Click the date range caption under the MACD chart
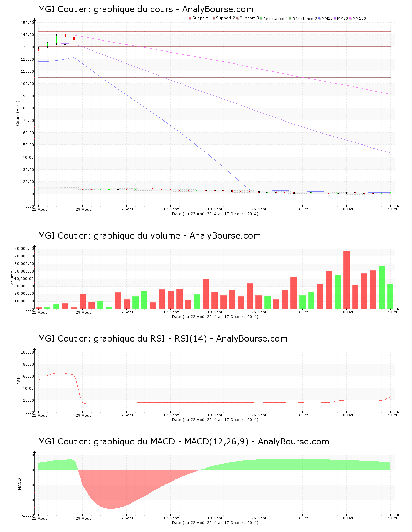Screen dimensions: 412x532 point(215,523)
